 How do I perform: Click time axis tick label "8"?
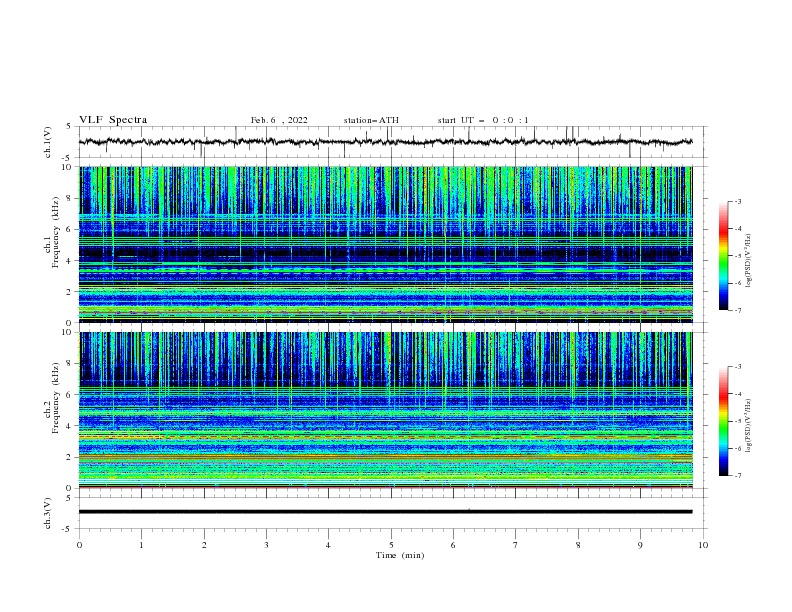coord(578,545)
